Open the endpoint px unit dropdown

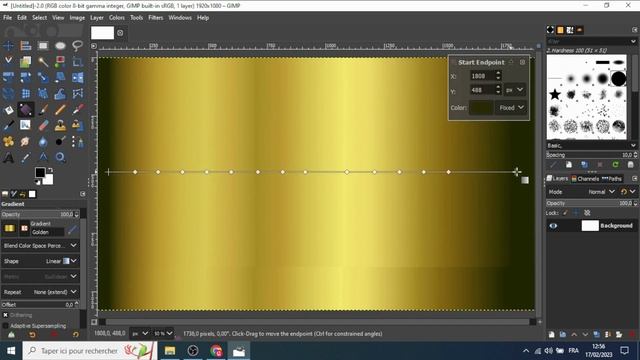pos(514,90)
